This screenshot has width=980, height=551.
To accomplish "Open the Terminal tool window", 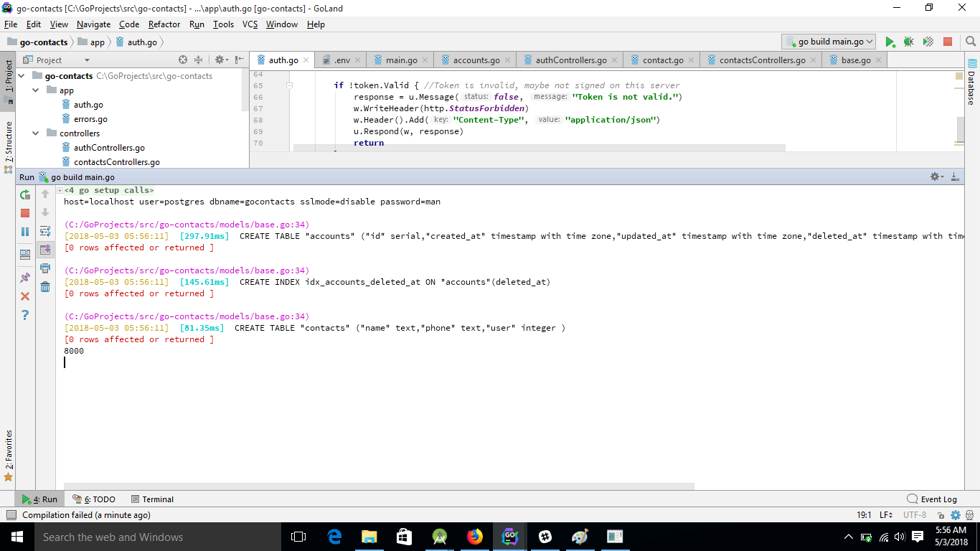I will (152, 499).
